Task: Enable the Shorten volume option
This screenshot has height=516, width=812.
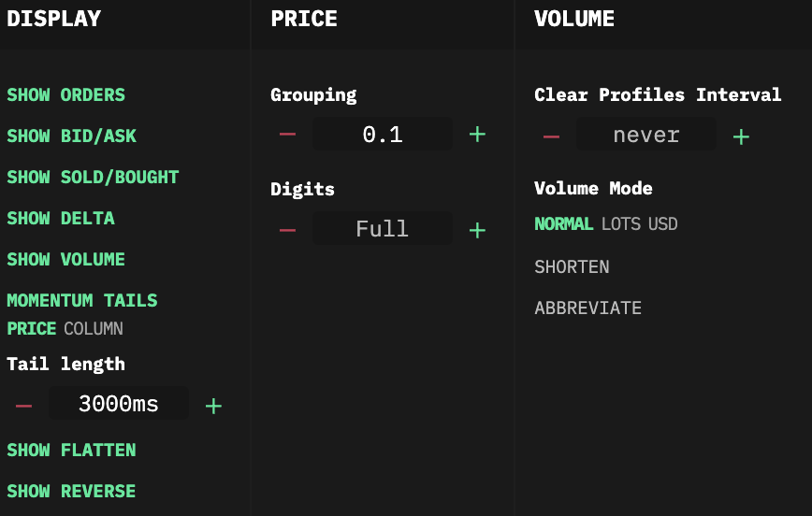Action: (572, 267)
